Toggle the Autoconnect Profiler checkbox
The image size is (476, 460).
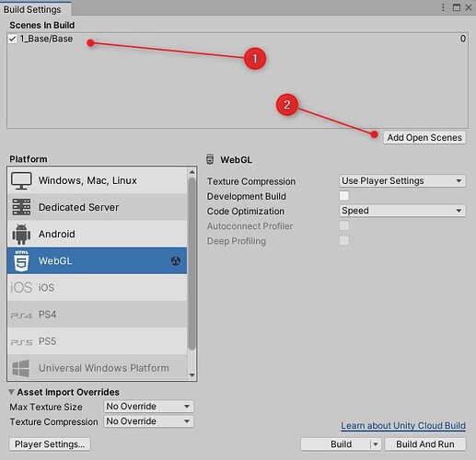click(x=344, y=225)
